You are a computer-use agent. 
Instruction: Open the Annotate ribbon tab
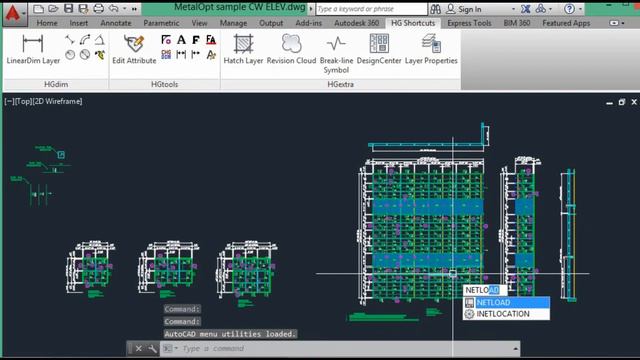[x=116, y=23]
